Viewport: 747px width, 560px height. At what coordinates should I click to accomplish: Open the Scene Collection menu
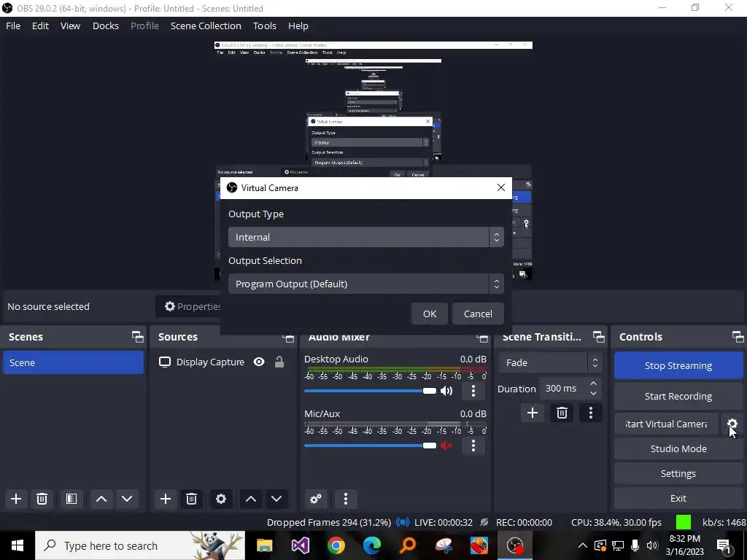(206, 26)
